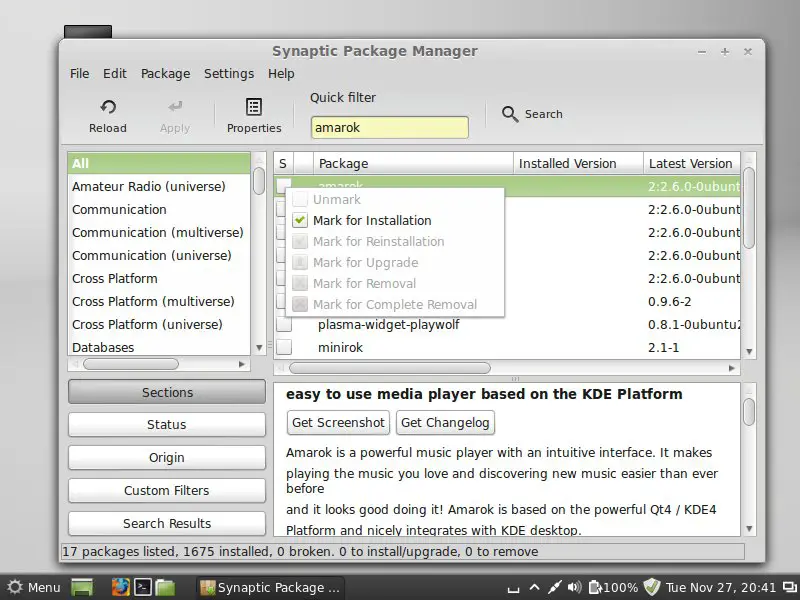
Task: Switch to Origin view
Action: click(x=167, y=458)
